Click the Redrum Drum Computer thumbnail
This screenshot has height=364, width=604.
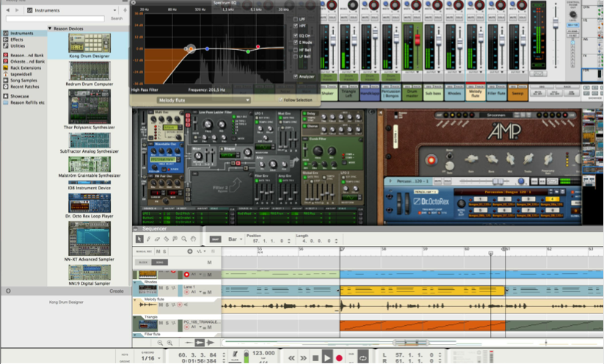click(x=90, y=71)
